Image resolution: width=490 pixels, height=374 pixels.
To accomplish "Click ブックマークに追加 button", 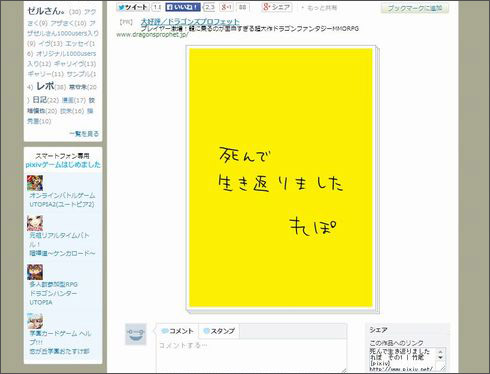I will 415,8.
